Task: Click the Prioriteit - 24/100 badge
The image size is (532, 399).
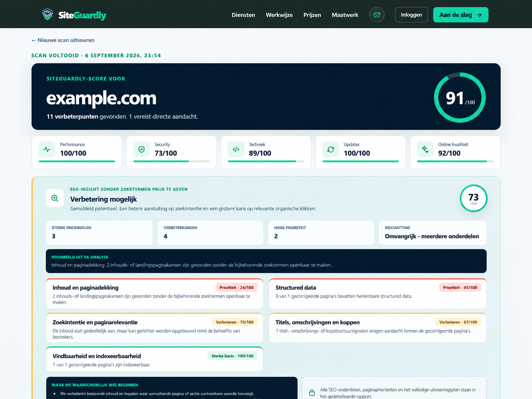Action: [237, 288]
